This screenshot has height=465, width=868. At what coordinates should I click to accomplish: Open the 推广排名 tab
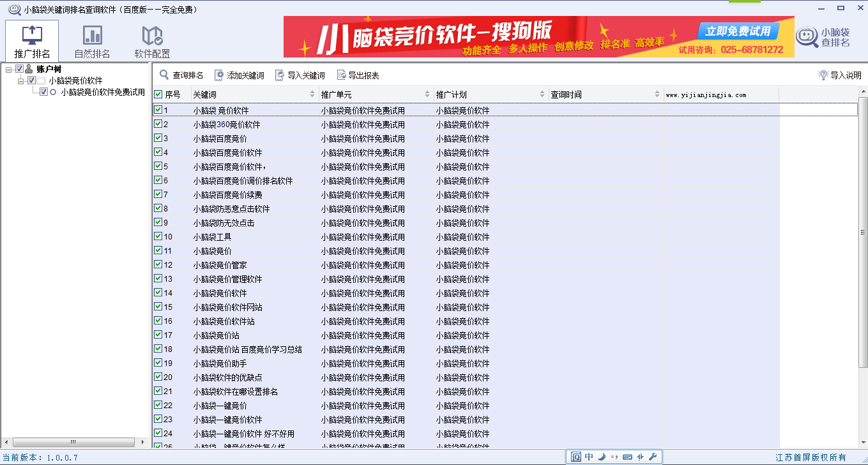[x=32, y=42]
